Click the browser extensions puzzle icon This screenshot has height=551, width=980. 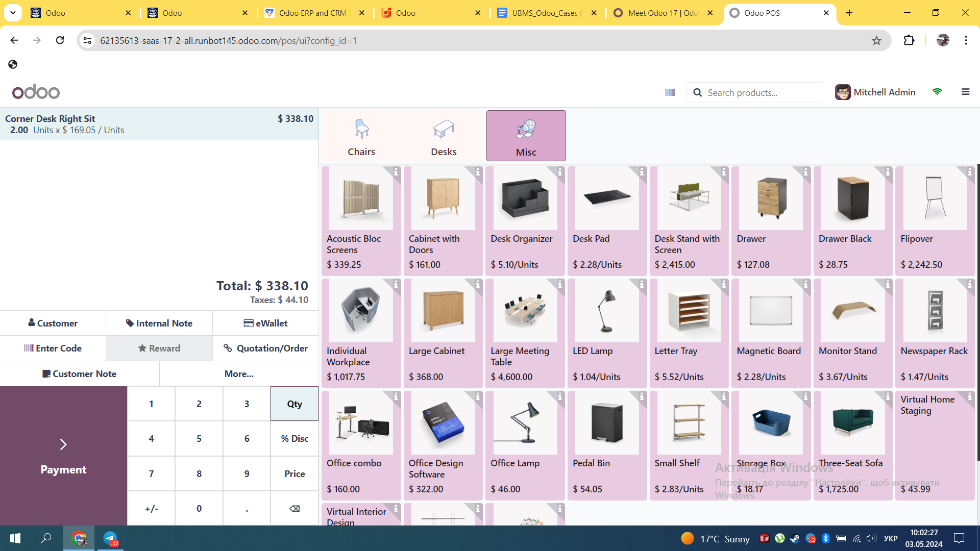tap(909, 40)
